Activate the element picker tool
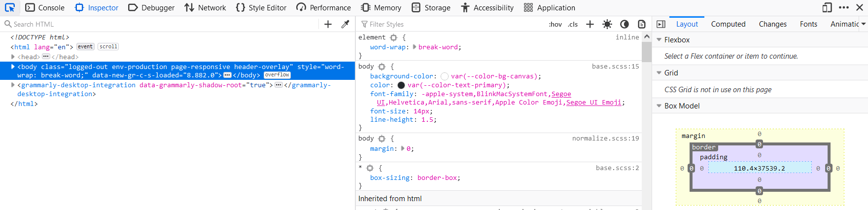868x210 pixels. (x=10, y=7)
